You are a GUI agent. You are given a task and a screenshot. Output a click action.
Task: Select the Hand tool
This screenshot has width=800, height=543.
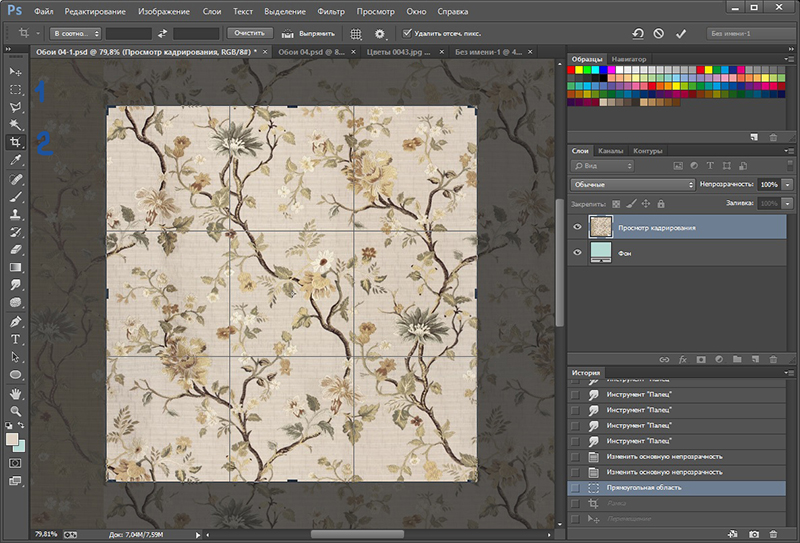point(15,393)
